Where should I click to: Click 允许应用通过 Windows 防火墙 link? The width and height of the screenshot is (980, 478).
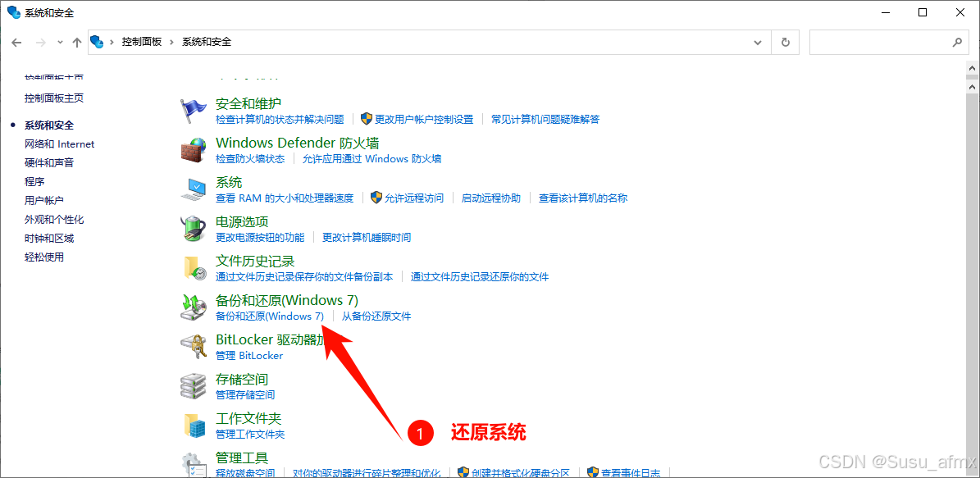[x=371, y=159]
